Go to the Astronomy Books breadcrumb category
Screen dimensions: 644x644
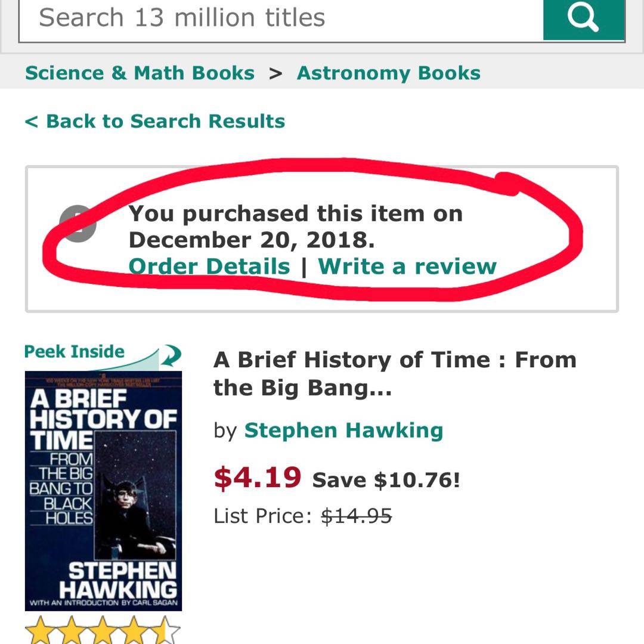tap(388, 73)
